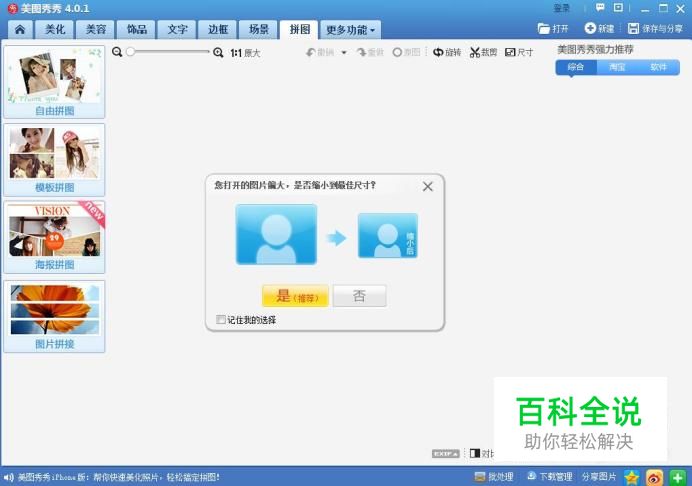Click the green plus share icon
The image size is (692, 486).
[677, 477]
